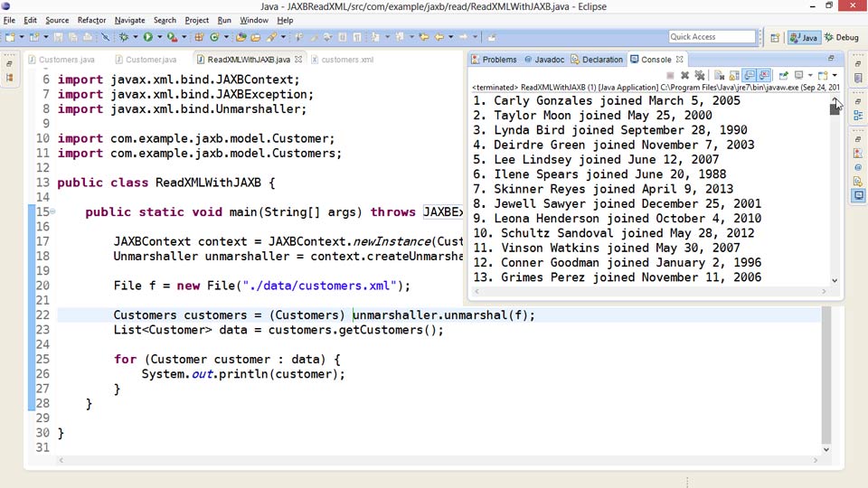This screenshot has width=868, height=488.
Task: Click the Open Type icon
Action: point(241,37)
